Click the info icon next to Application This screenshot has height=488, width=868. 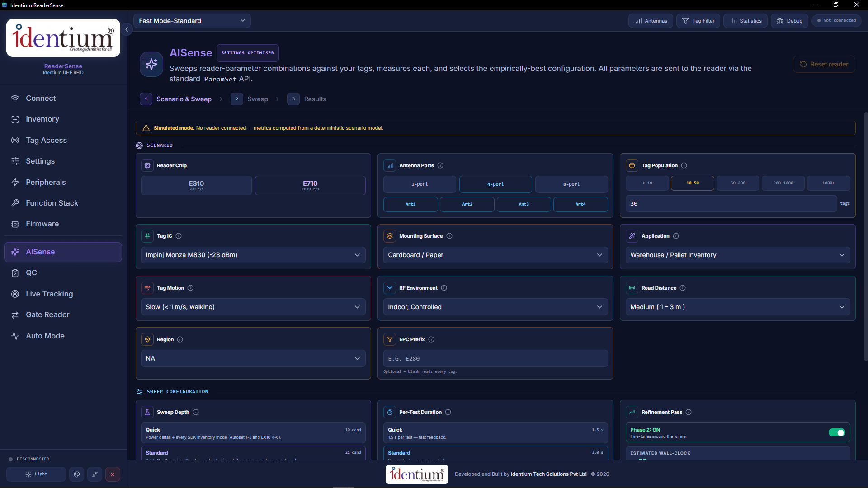(676, 236)
